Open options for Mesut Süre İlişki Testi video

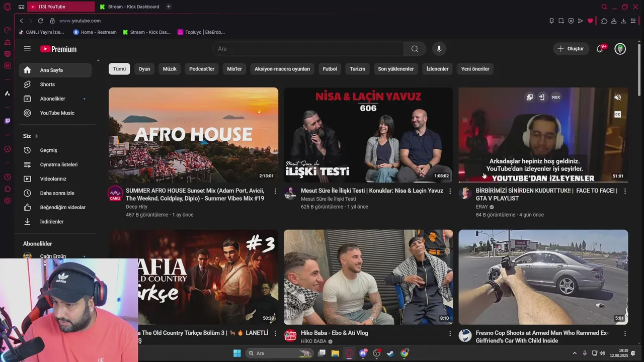tap(450, 191)
